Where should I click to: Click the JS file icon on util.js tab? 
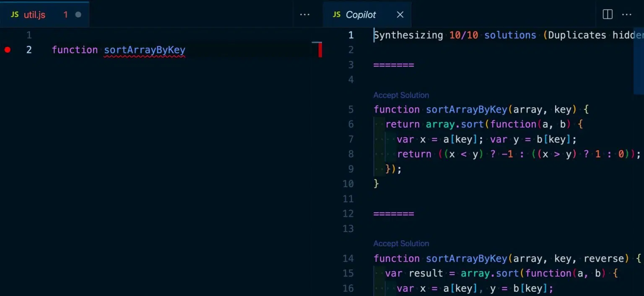point(15,15)
